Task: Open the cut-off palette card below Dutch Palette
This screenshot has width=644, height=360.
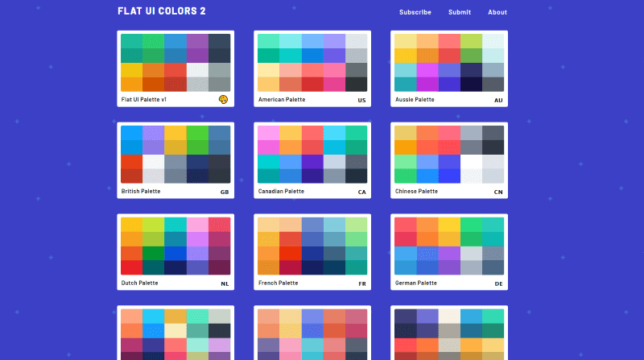Action: [x=175, y=333]
